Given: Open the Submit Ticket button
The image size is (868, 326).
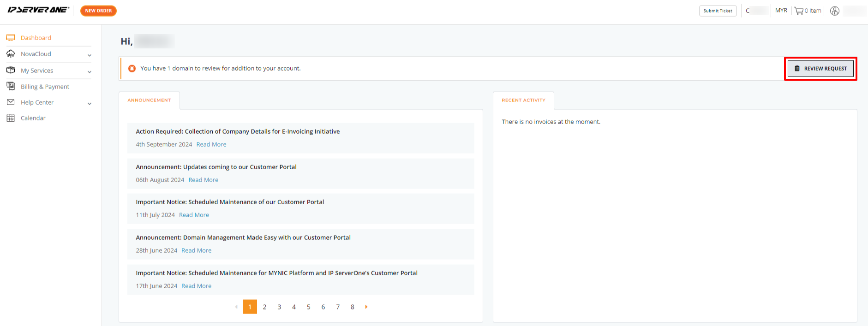Looking at the screenshot, I should click(x=718, y=11).
